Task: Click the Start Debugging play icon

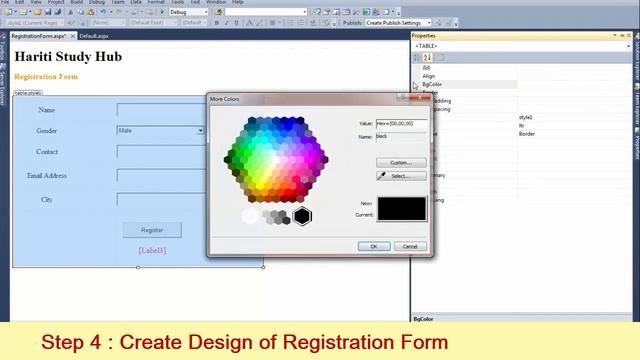Action: (162, 12)
